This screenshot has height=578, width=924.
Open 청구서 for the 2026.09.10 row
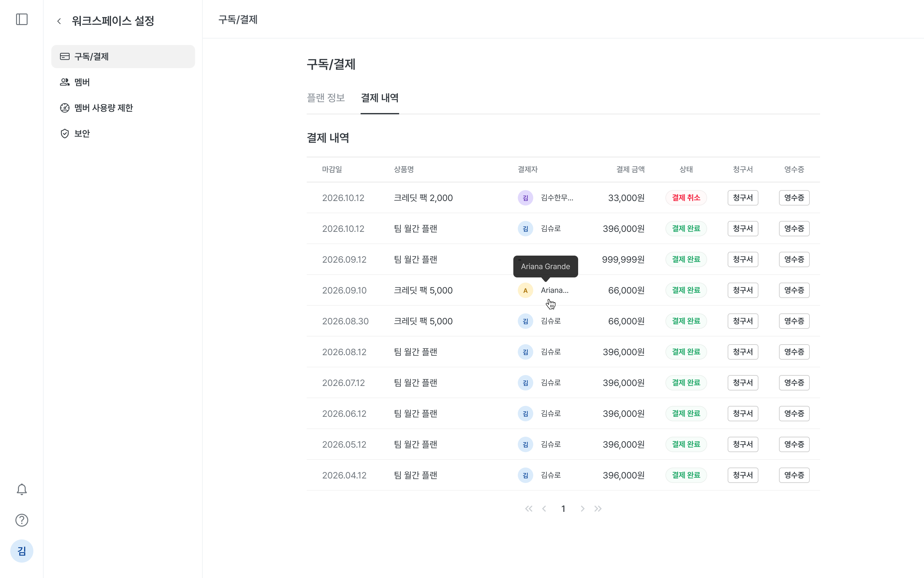point(743,290)
